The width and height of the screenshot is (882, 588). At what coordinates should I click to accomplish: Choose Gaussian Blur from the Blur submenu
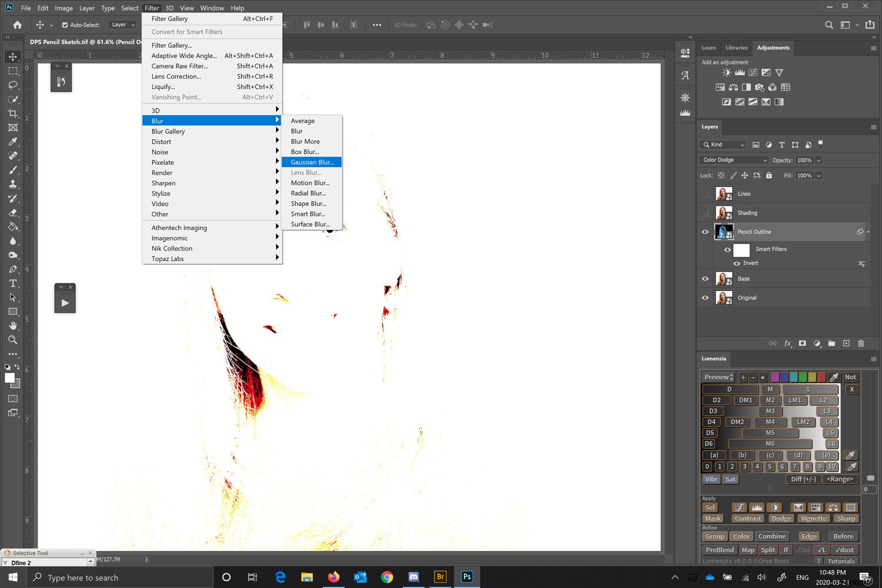pyautogui.click(x=312, y=162)
